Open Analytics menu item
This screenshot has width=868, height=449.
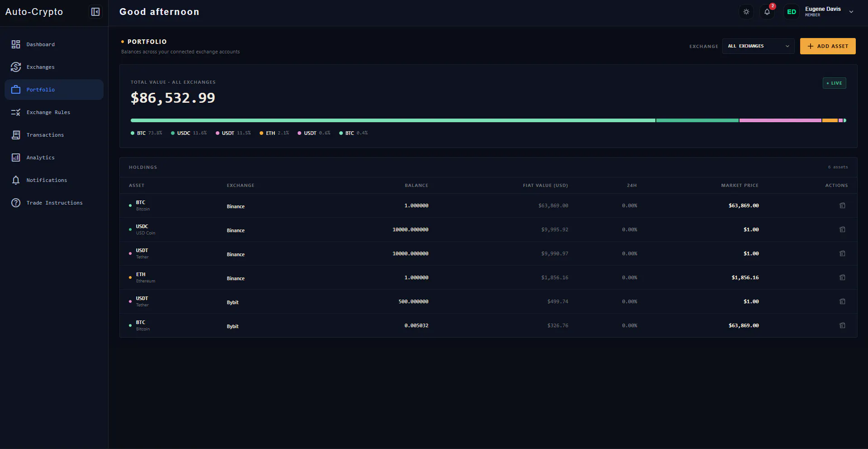[x=54, y=158]
